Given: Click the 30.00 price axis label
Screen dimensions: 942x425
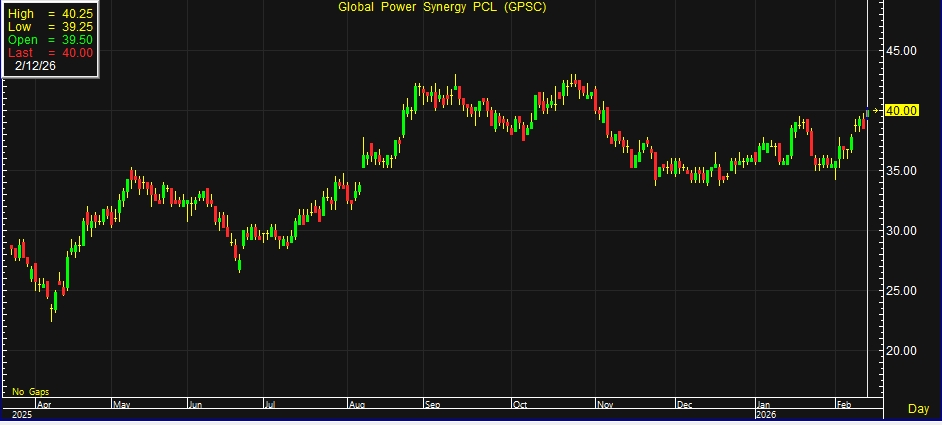Looking at the screenshot, I should pos(903,231).
